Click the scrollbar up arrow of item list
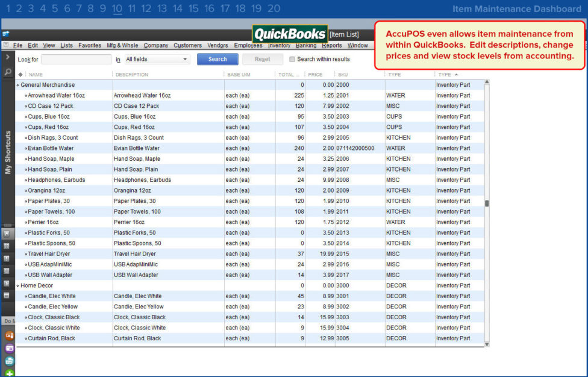This screenshot has width=588, height=377. [x=487, y=82]
